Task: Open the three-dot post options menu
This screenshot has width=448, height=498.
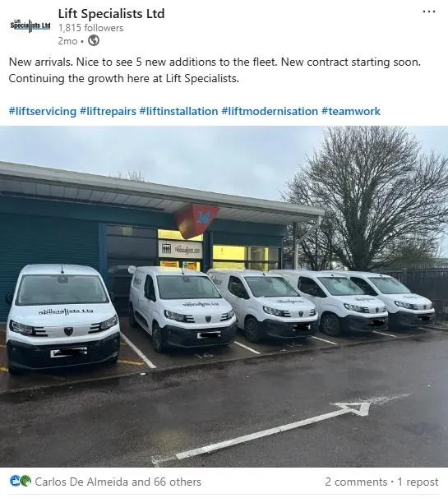Action: [x=428, y=12]
